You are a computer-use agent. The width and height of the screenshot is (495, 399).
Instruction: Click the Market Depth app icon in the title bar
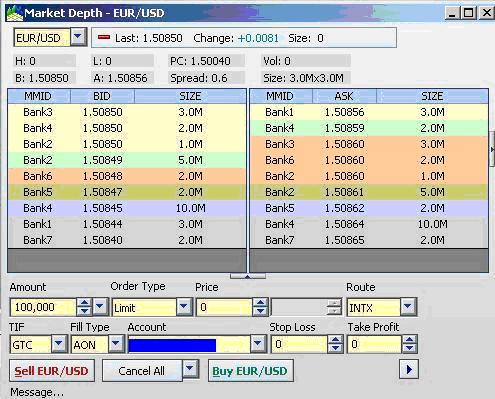point(15,13)
